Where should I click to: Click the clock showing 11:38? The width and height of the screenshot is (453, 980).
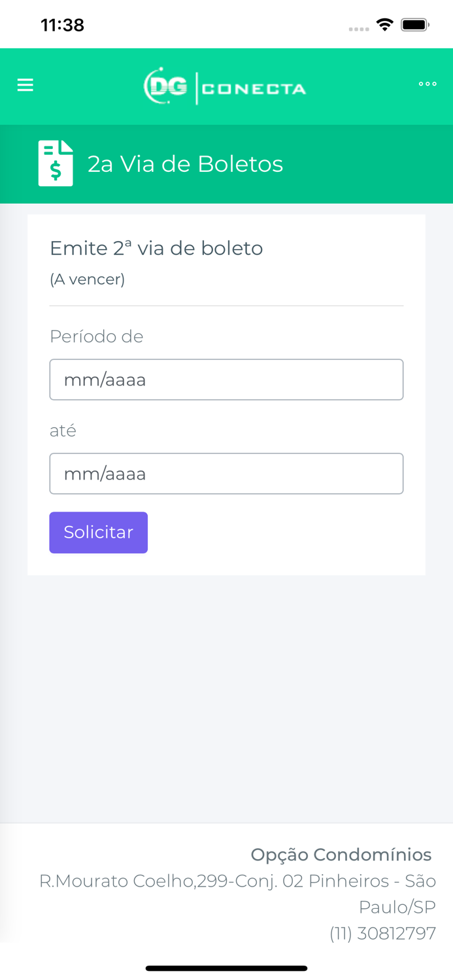point(63,24)
